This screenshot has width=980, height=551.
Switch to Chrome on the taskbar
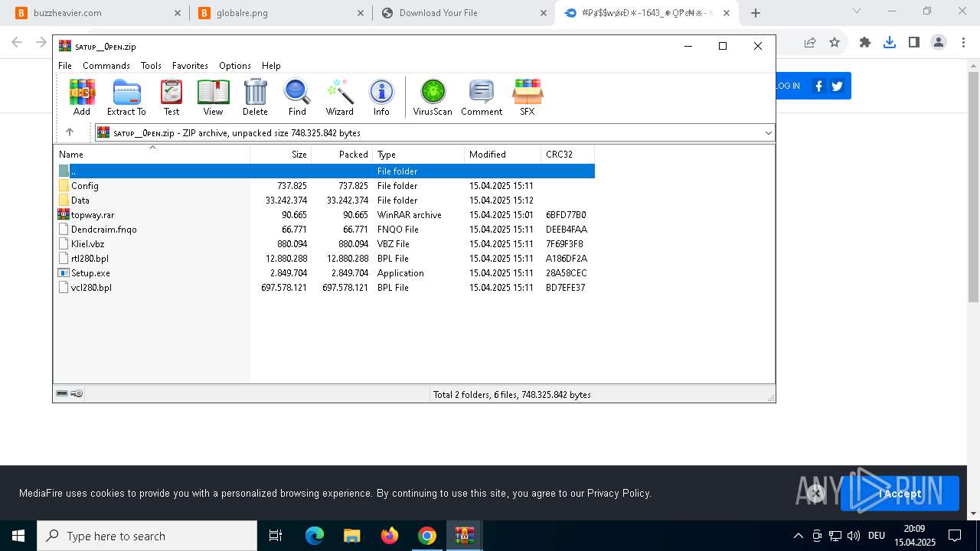click(x=427, y=536)
